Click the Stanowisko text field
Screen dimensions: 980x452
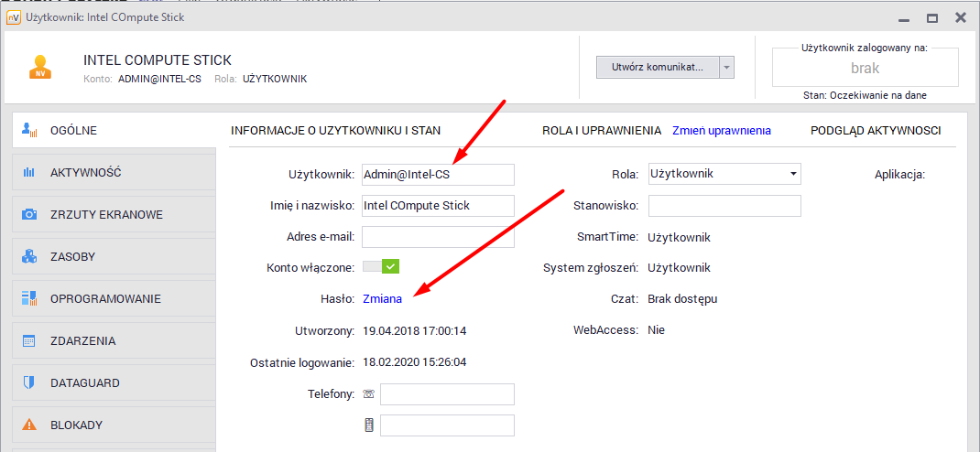point(724,206)
